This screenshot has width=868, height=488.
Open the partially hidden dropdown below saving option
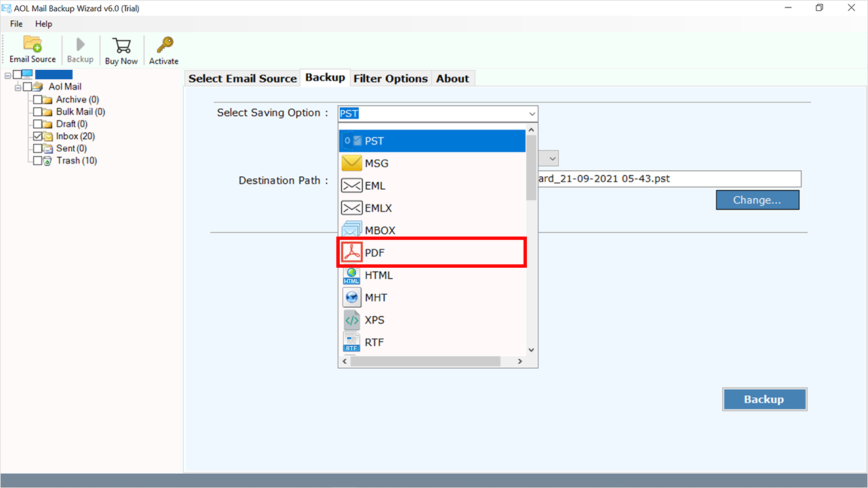[553, 159]
